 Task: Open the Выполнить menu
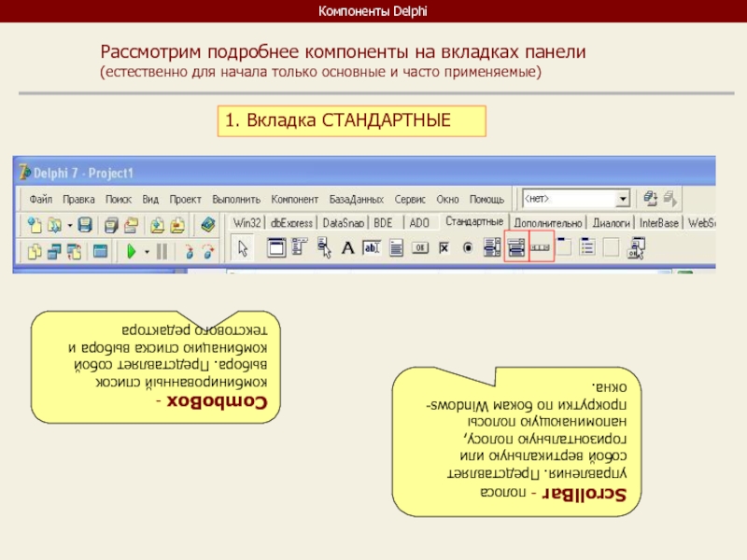click(236, 199)
